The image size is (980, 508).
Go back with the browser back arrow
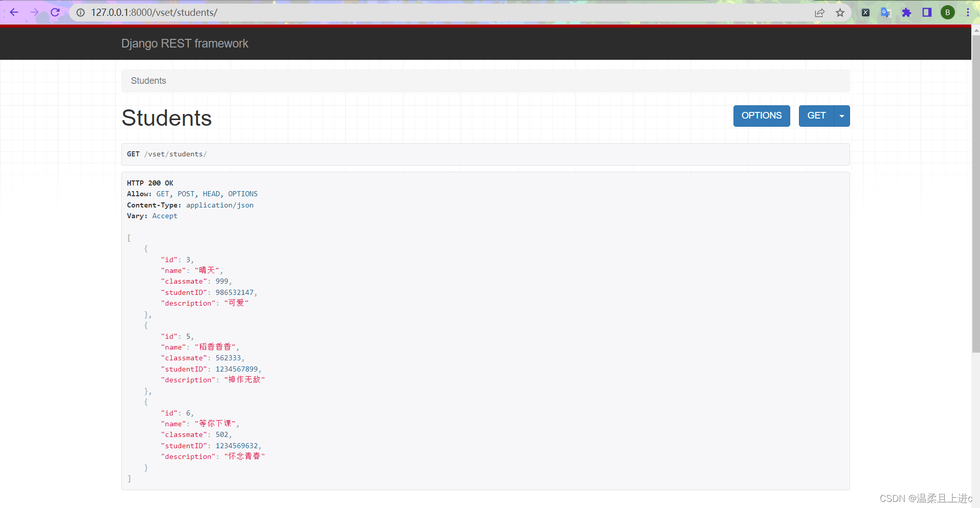click(14, 12)
